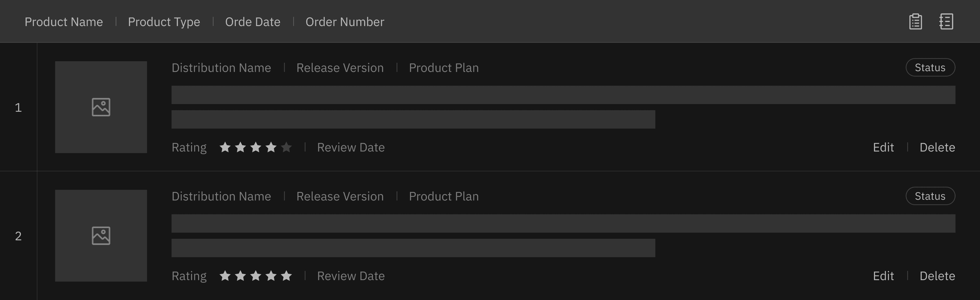Click the image placeholder in row 2

pos(101,236)
